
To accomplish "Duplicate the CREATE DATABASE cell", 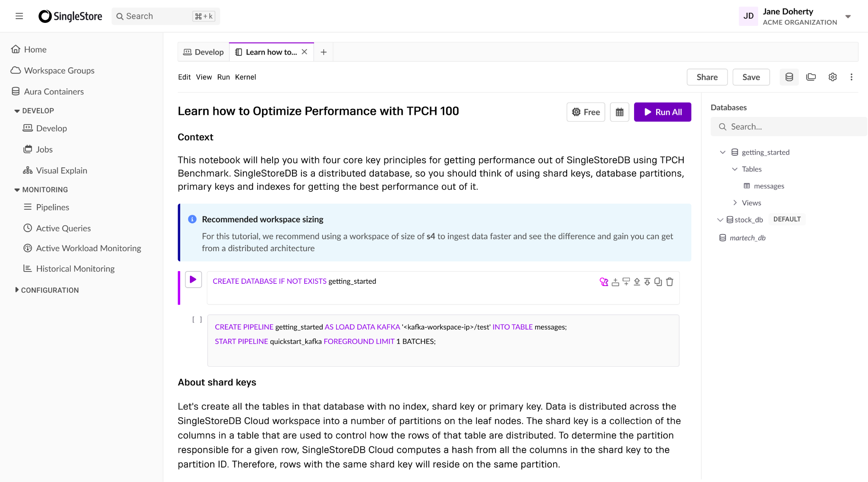I will 658,282.
